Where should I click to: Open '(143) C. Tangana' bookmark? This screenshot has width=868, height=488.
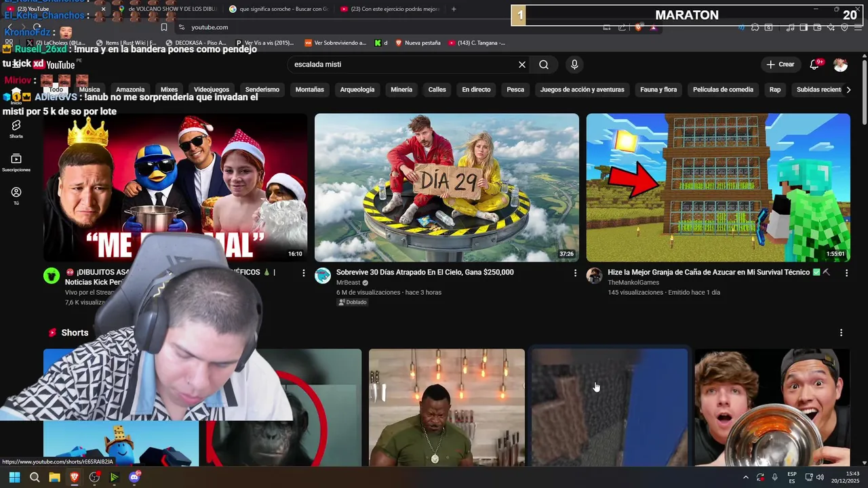click(x=477, y=43)
